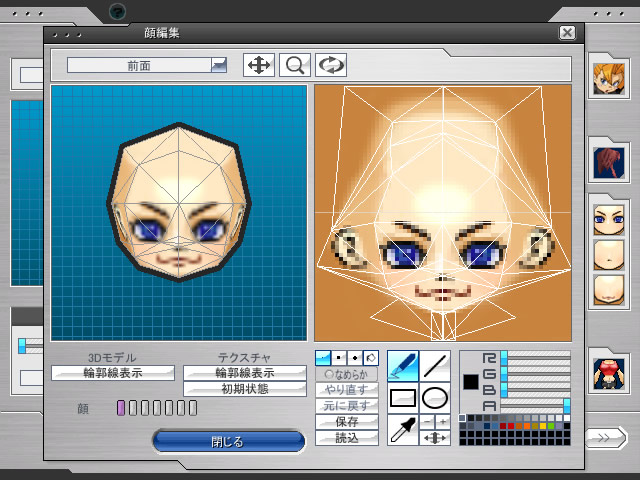Select the second 顔 face slot
Image resolution: width=640 pixels, height=480 pixels.
coord(133,408)
